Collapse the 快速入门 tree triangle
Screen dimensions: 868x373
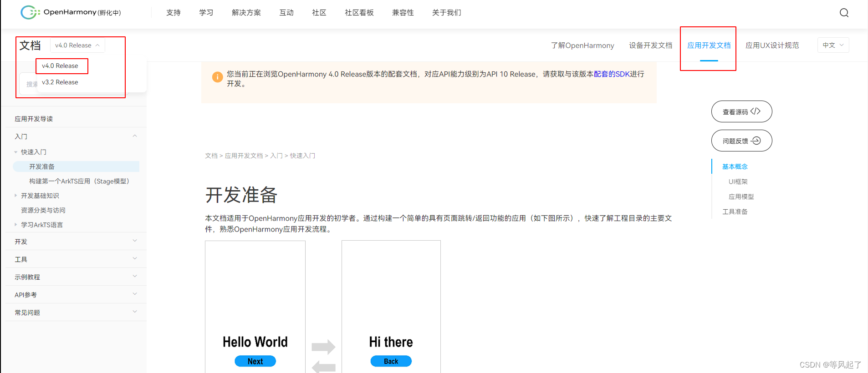point(16,152)
